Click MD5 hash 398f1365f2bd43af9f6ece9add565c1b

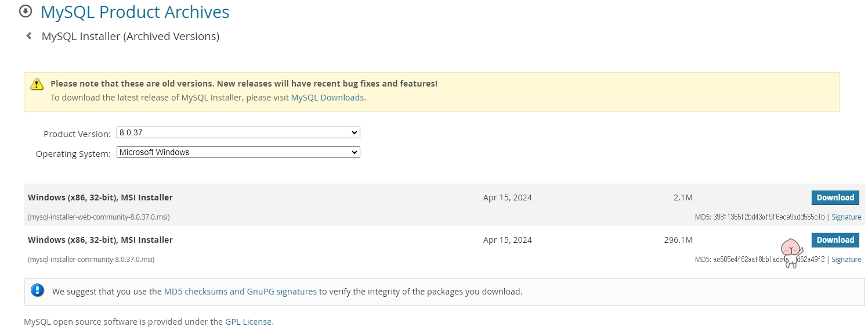click(x=770, y=217)
